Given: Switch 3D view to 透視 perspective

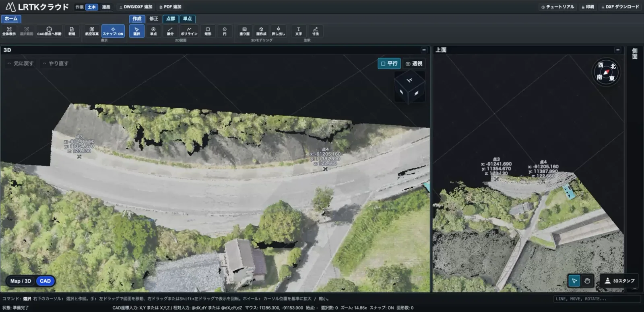Looking at the screenshot, I should point(414,64).
